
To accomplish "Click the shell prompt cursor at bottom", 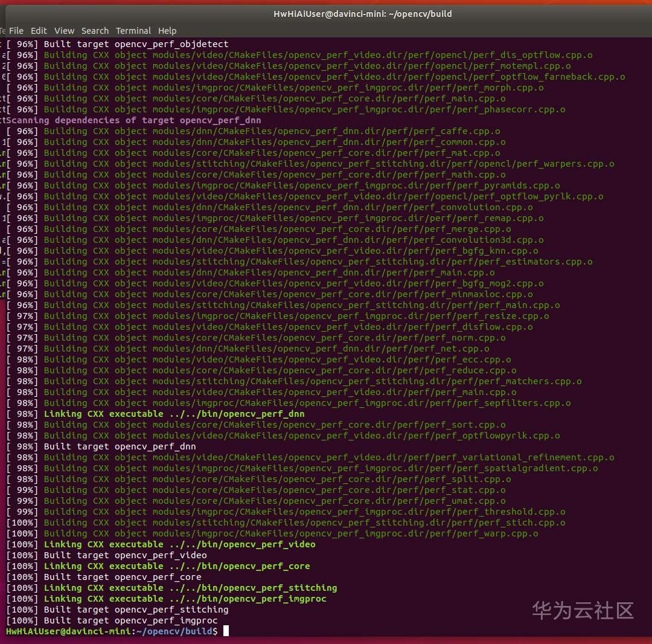I will [x=226, y=631].
